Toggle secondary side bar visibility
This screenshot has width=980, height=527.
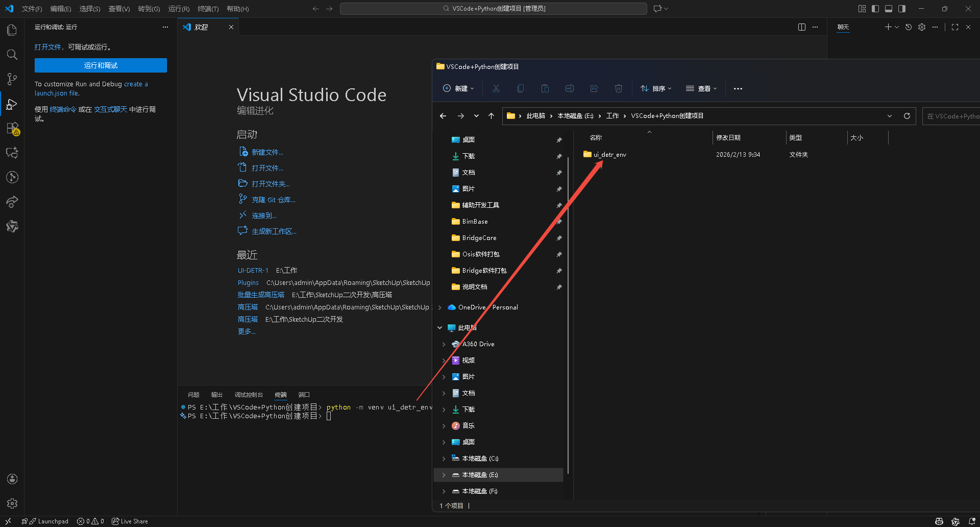902,9
